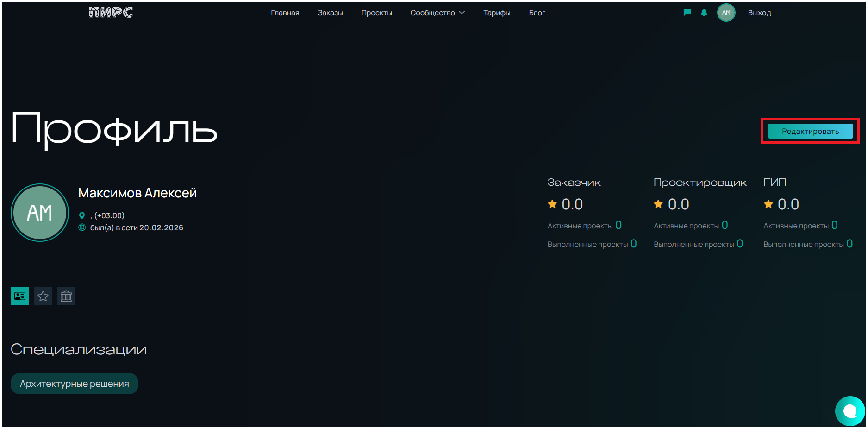Image resolution: width=868 pixels, height=429 pixels.
Task: Navigate to Проекты section
Action: (376, 13)
